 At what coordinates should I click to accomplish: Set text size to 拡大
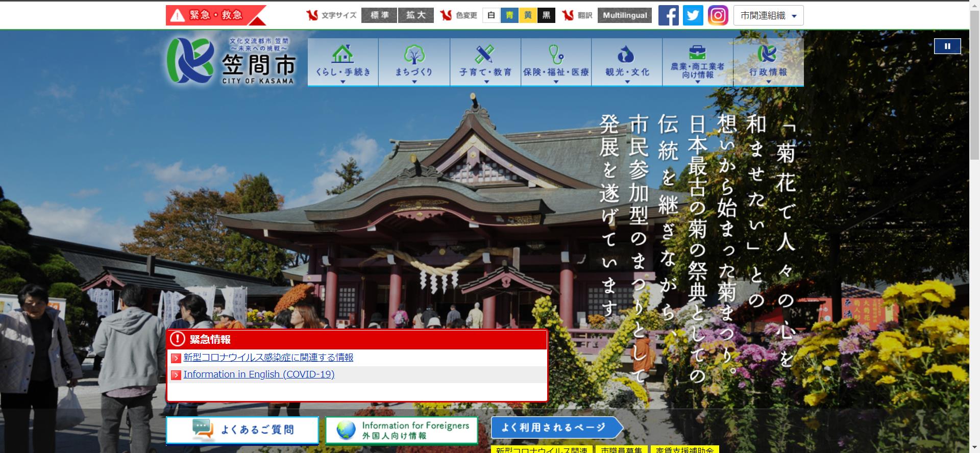click(416, 15)
